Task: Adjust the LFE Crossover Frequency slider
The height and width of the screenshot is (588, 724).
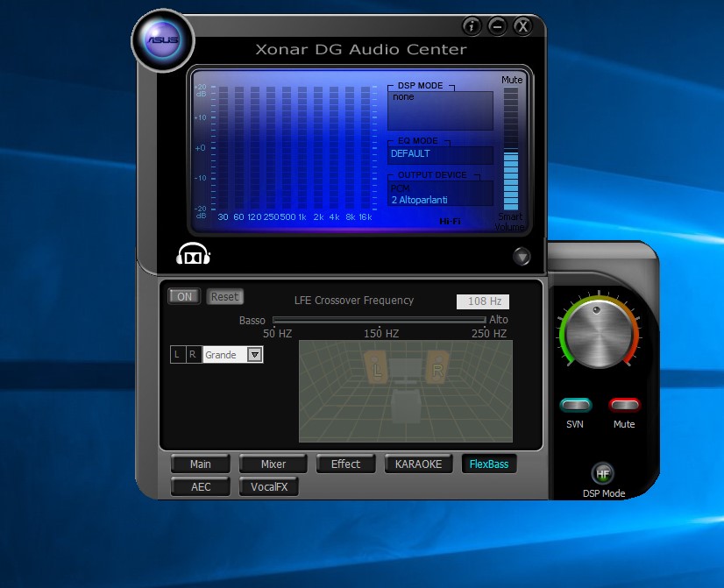Action: (379, 319)
